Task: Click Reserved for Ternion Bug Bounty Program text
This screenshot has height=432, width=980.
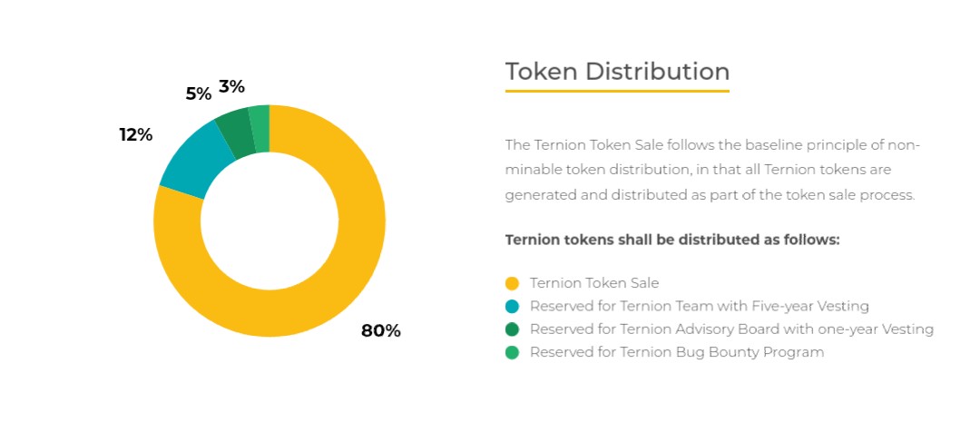Action: click(x=677, y=353)
